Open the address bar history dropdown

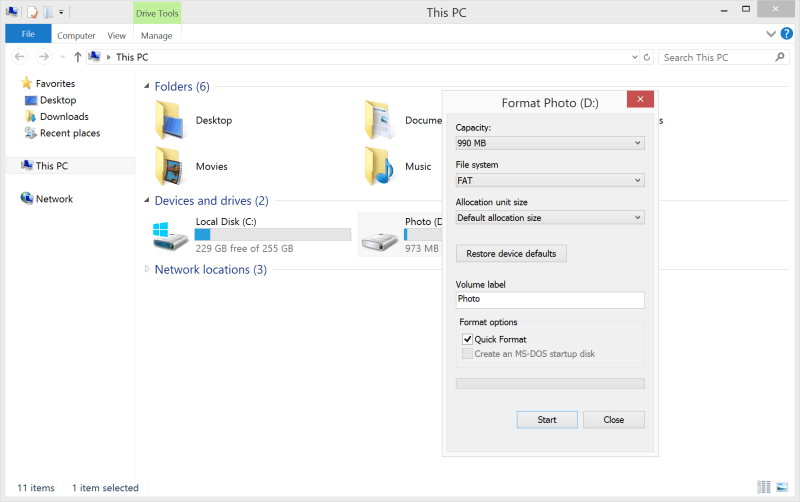(x=635, y=57)
